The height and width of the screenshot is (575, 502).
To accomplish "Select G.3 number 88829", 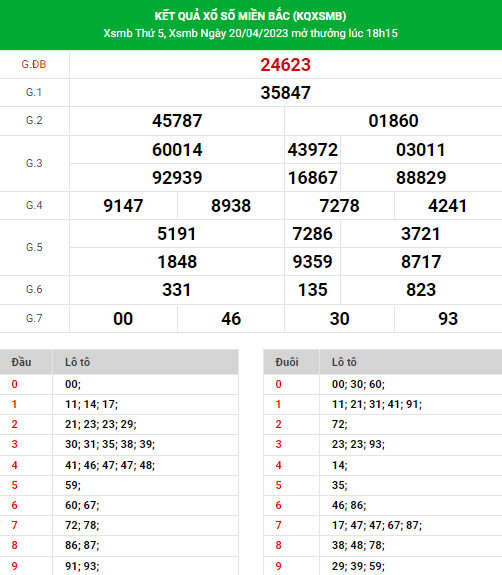I will tap(421, 178).
